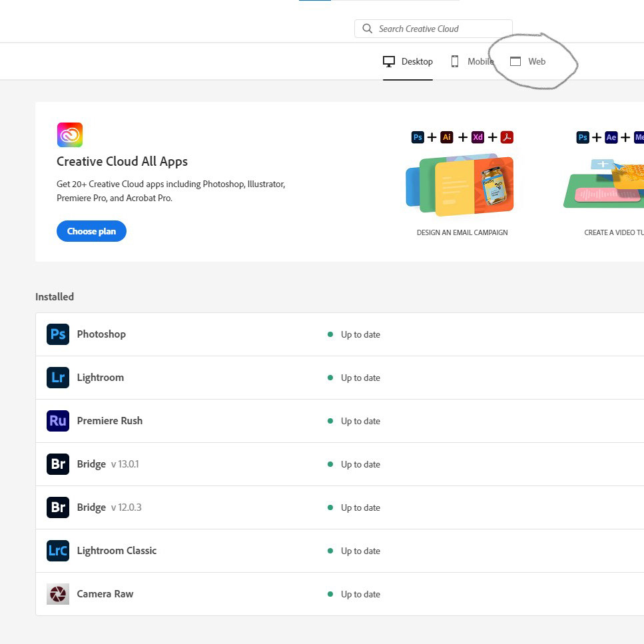
Task: Click the Photoshop app icon in Installed list
Action: 58,334
